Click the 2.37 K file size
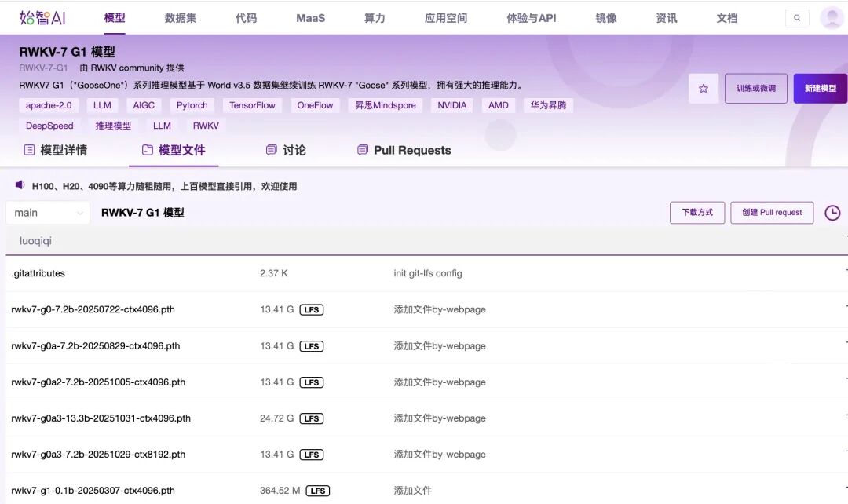Viewport: 848px width, 504px height. pos(274,274)
